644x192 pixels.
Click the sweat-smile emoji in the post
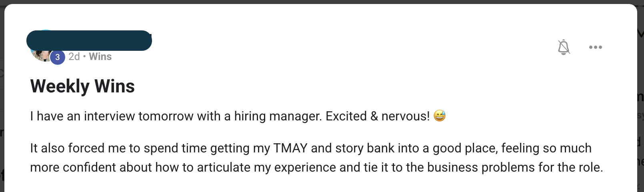pyautogui.click(x=439, y=116)
